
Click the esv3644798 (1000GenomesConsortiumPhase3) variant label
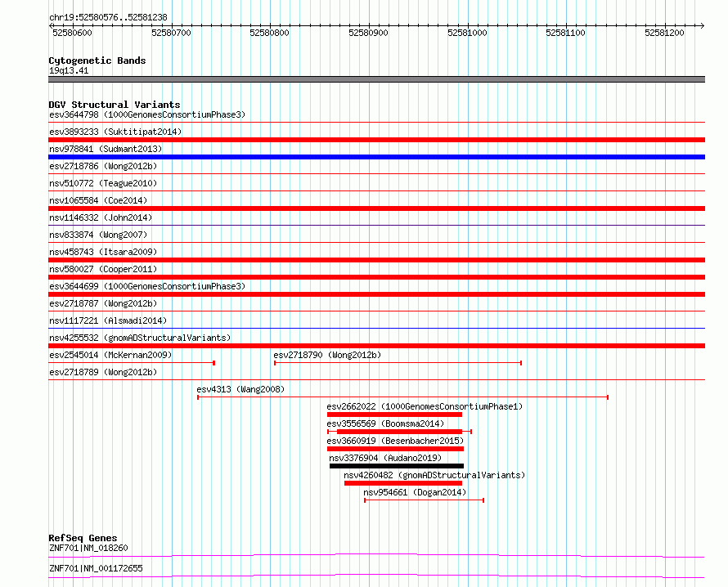[147, 114]
